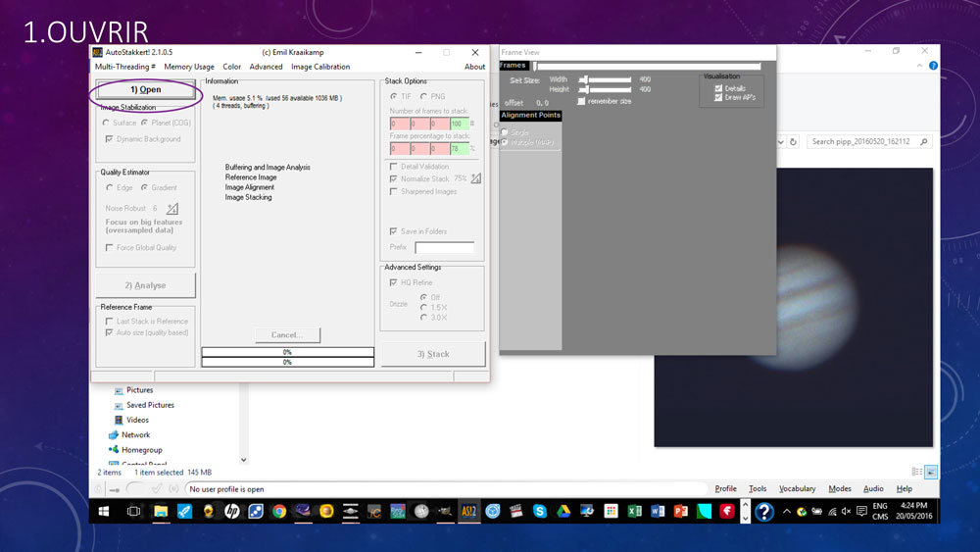The width and height of the screenshot is (980, 552).
Task: Open Google Chrome from the taskbar
Action: click(x=278, y=512)
